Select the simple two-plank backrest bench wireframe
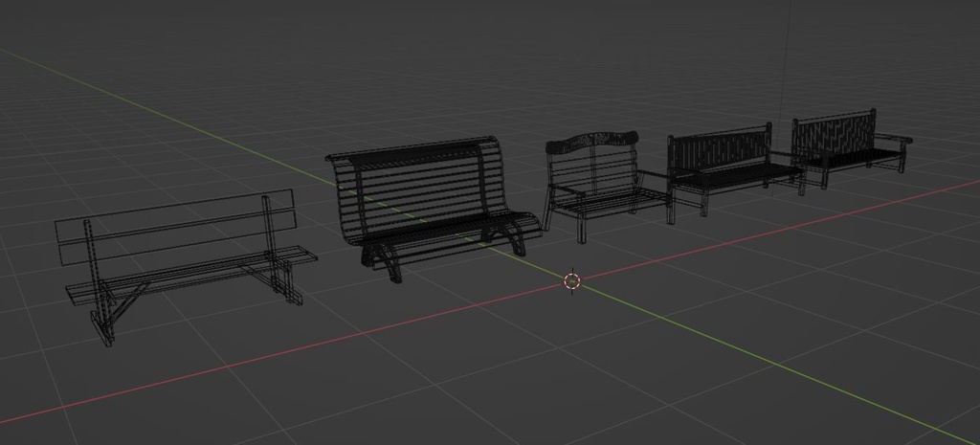Viewport: 980px width, 445px height. coord(185,267)
